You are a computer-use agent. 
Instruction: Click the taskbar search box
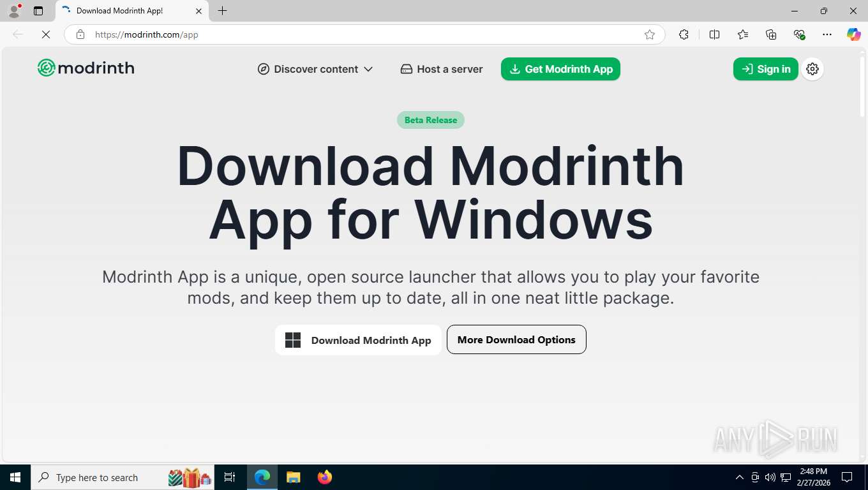coord(123,477)
